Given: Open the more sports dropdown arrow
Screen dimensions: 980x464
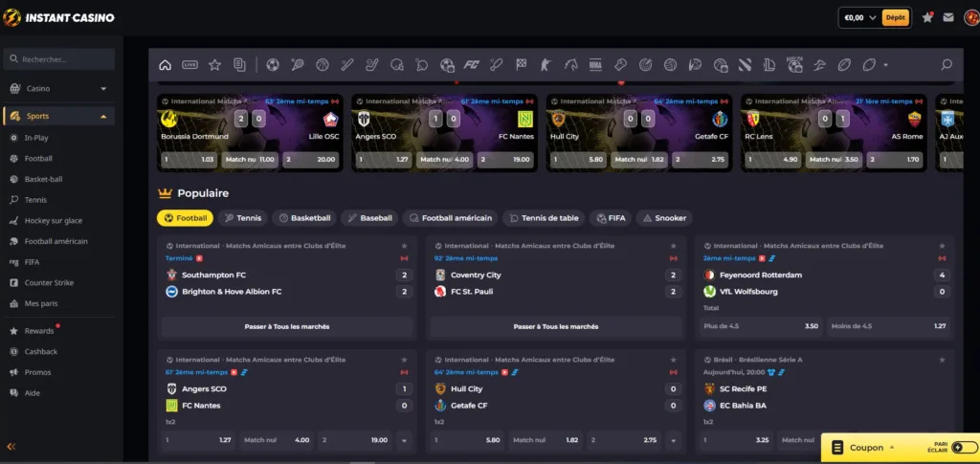Looking at the screenshot, I should (x=885, y=65).
